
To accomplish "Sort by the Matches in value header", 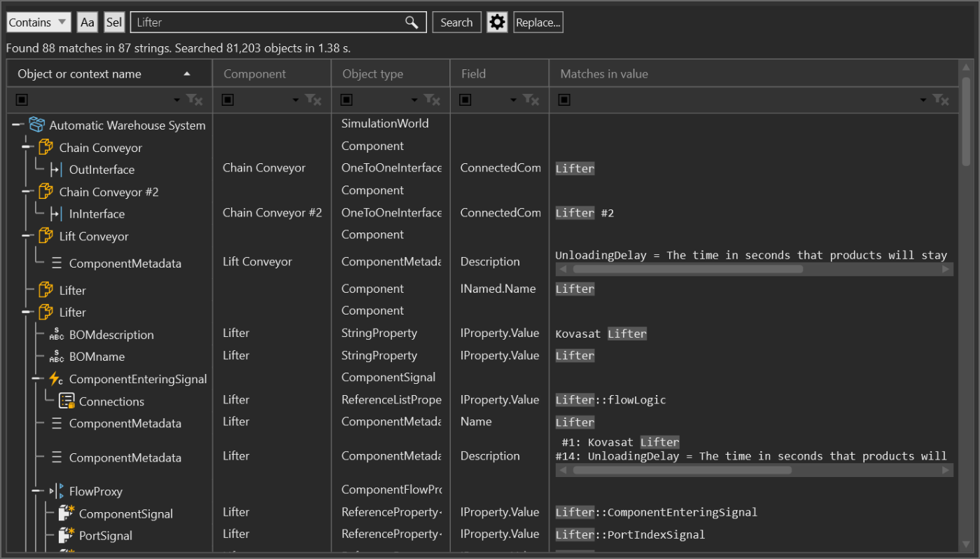I will [x=754, y=74].
